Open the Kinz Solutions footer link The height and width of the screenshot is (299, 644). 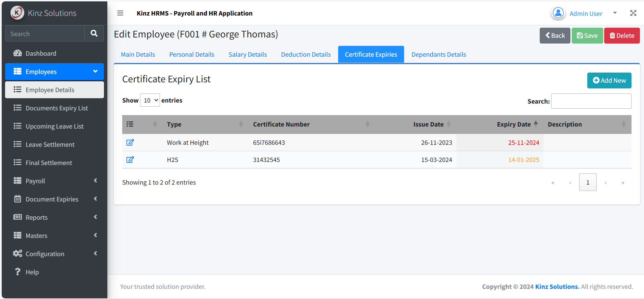557,287
